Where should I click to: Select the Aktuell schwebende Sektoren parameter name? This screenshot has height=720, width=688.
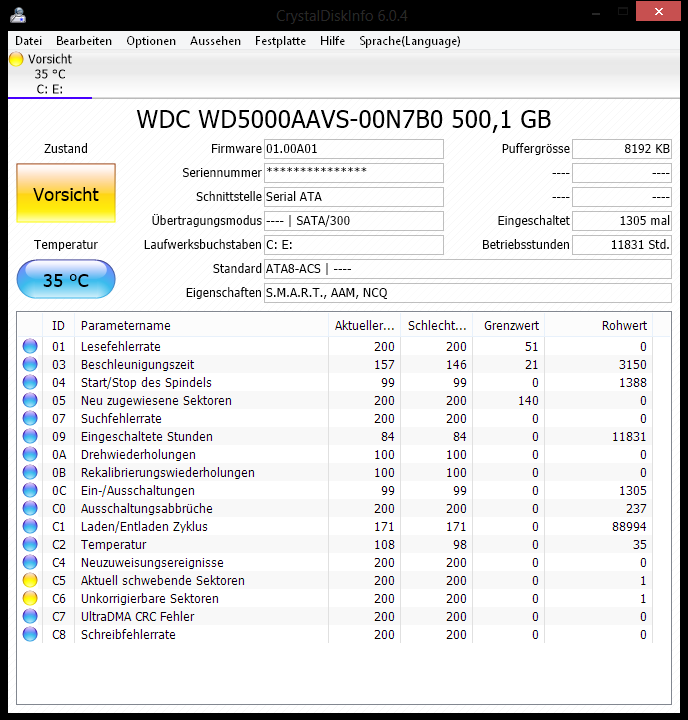pyautogui.click(x=163, y=580)
